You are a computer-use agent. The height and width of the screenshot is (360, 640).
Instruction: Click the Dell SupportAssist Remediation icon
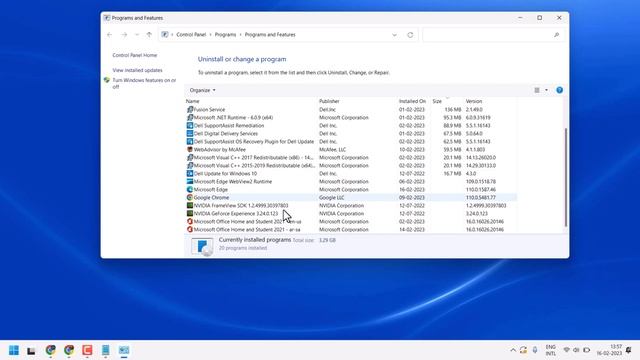[190, 125]
